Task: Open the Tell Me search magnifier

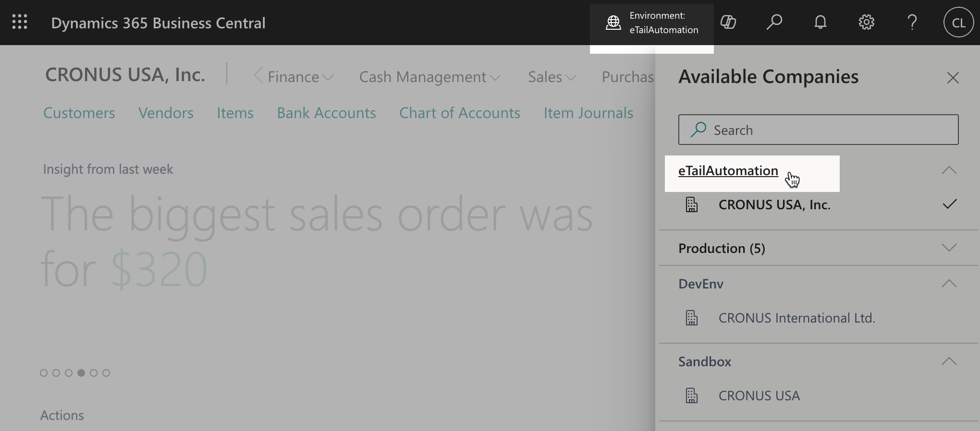Action: tap(774, 22)
